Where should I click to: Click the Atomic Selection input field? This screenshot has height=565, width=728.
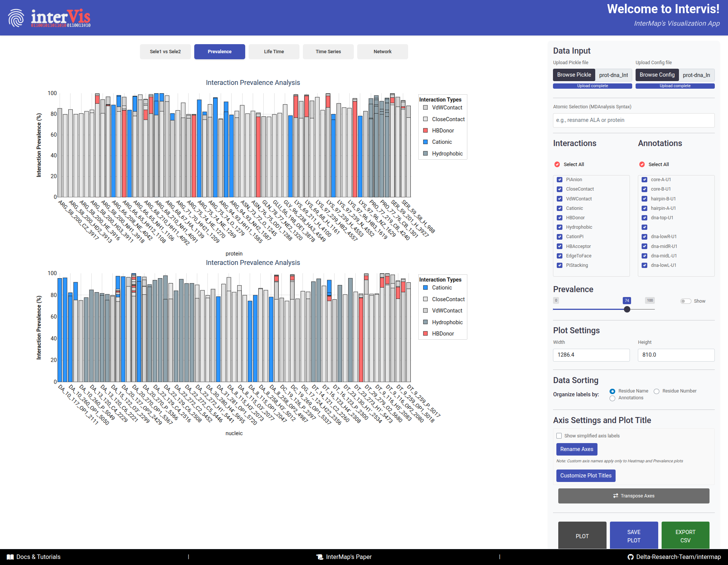(633, 120)
